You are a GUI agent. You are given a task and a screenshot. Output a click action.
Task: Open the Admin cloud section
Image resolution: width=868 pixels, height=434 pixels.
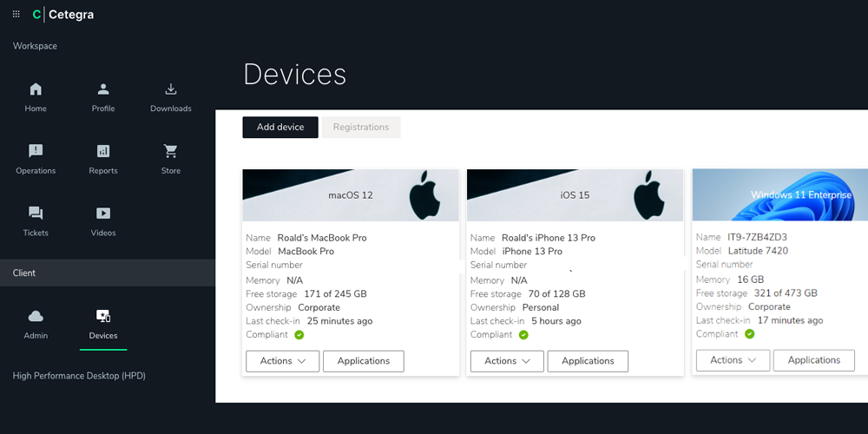click(x=36, y=325)
